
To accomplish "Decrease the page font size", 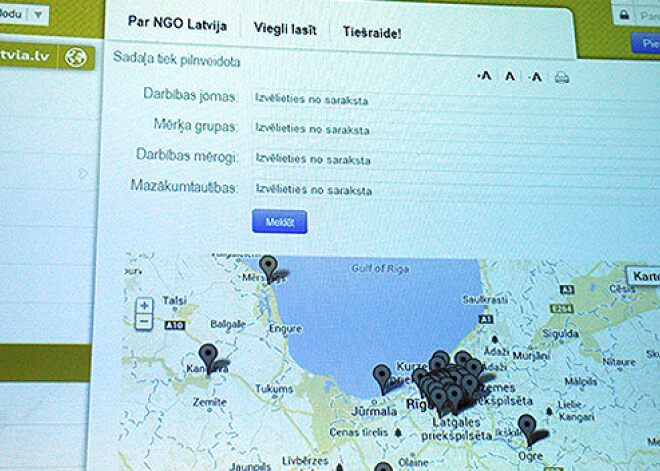I will coord(484,76).
